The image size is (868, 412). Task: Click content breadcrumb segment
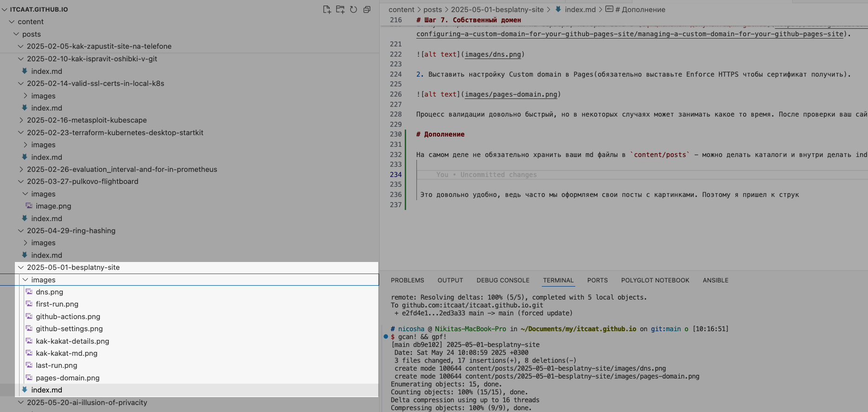click(x=401, y=9)
